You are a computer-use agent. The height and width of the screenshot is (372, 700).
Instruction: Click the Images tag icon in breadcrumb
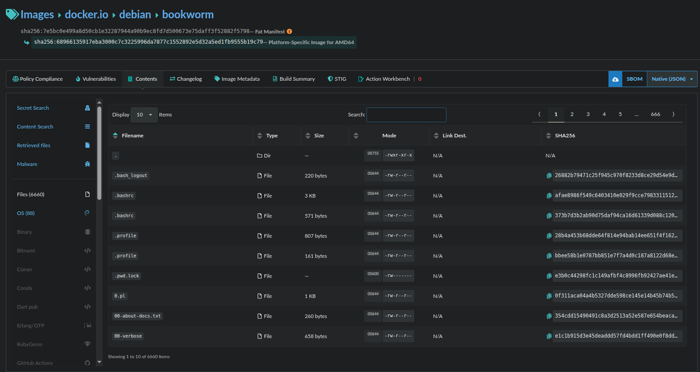click(x=12, y=14)
